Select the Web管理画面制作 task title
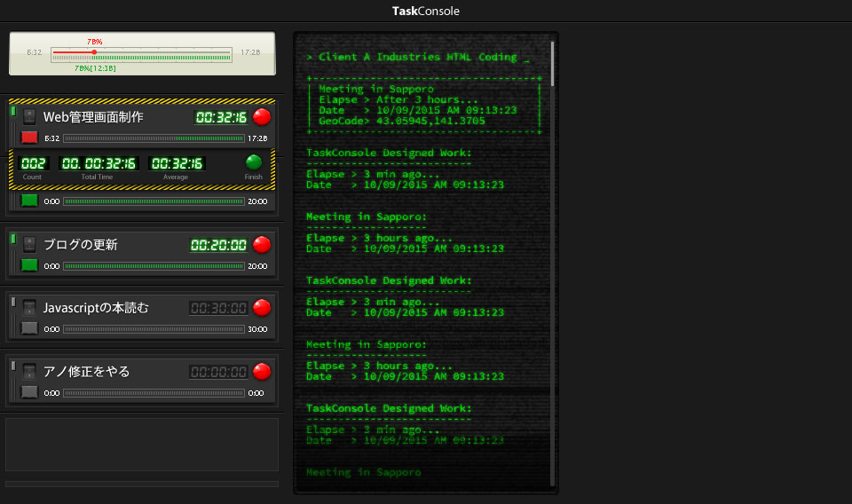This screenshot has height=504, width=852. click(93, 117)
